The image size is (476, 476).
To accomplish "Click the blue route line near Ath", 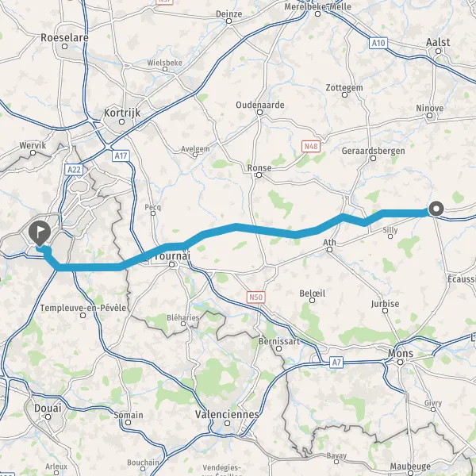I will click(x=329, y=222).
